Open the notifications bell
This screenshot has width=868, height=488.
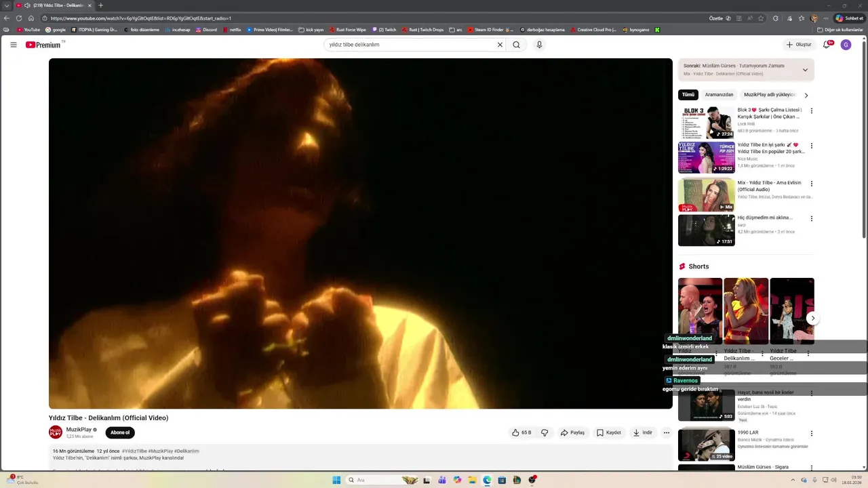point(827,45)
